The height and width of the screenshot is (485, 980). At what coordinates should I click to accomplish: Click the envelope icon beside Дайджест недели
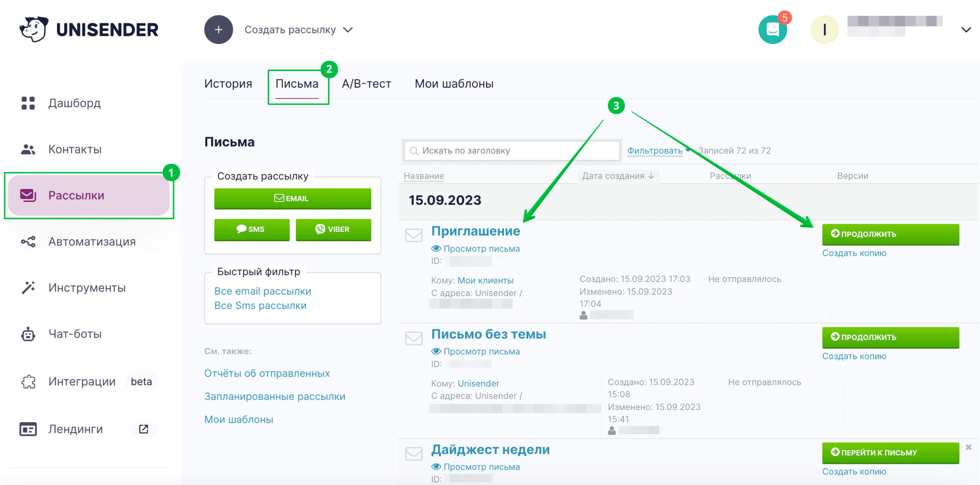click(x=414, y=454)
